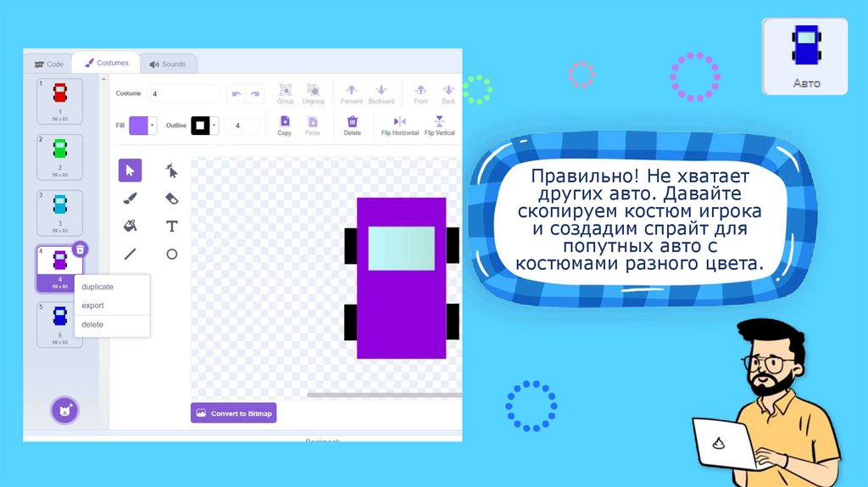Flip the shape vertically
The image size is (868, 487).
(440, 126)
